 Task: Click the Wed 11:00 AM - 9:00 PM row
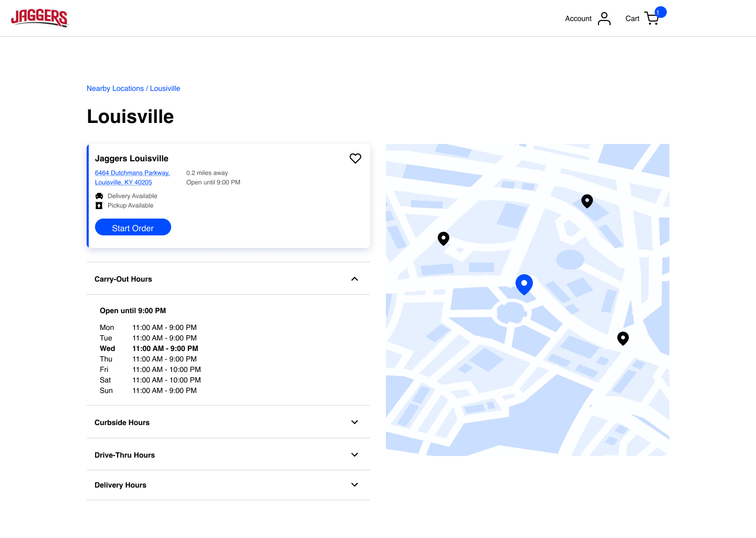149,348
